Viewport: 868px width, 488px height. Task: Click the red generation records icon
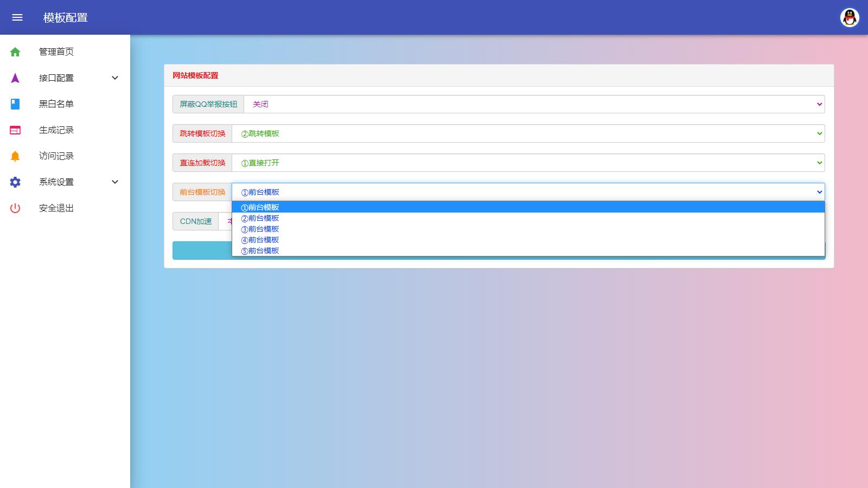tap(15, 130)
